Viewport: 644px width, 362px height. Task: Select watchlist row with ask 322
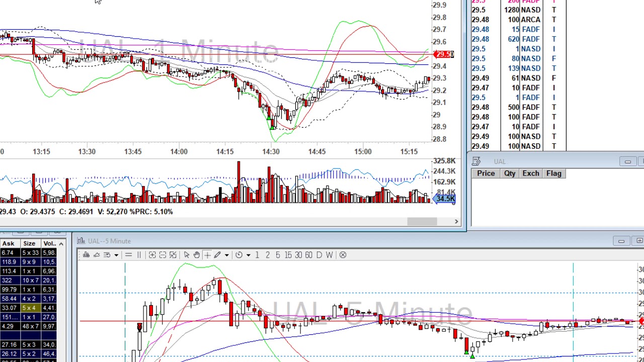pos(28,281)
